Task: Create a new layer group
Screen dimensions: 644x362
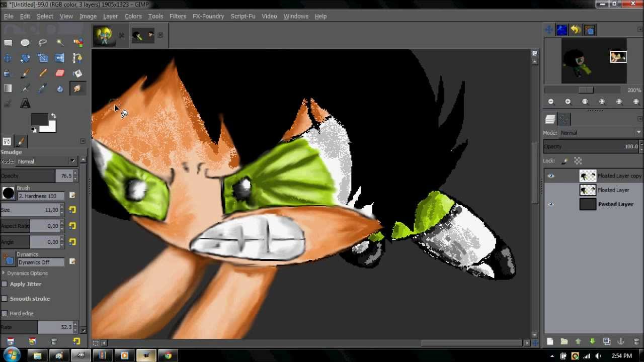Action: [x=564, y=341]
